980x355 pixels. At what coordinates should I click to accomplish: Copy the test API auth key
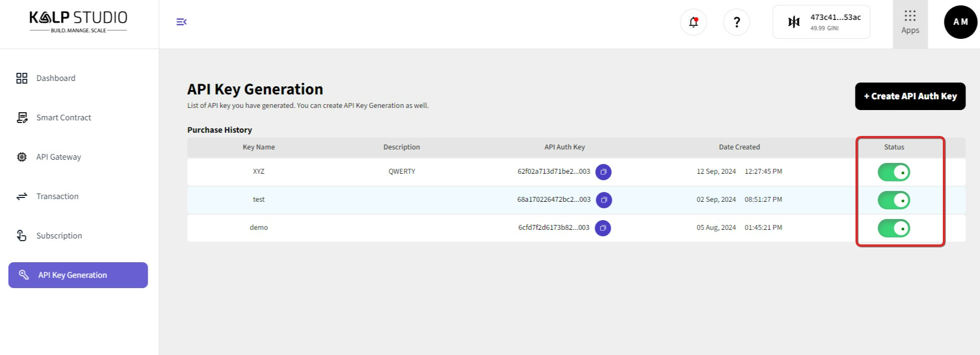[604, 200]
